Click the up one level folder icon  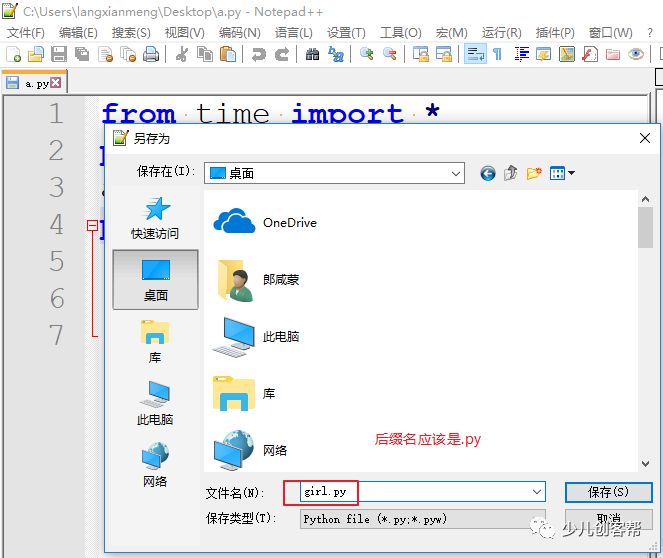click(x=510, y=173)
